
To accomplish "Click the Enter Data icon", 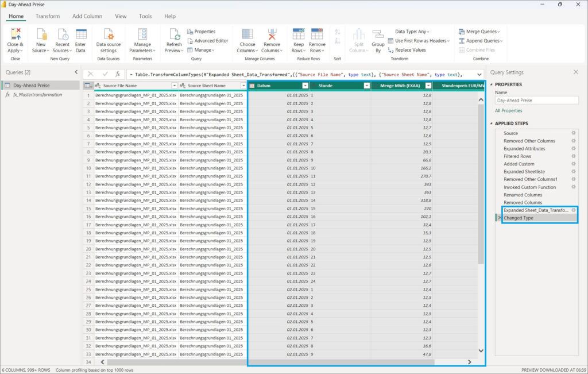I will click(80, 34).
